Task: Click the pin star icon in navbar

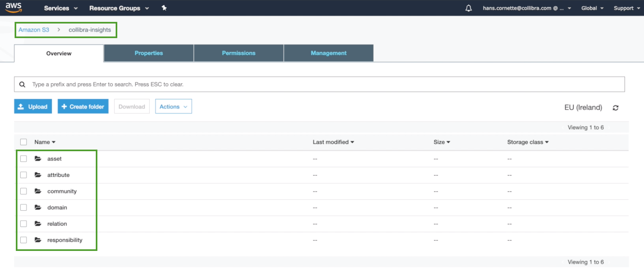Action: point(164,8)
